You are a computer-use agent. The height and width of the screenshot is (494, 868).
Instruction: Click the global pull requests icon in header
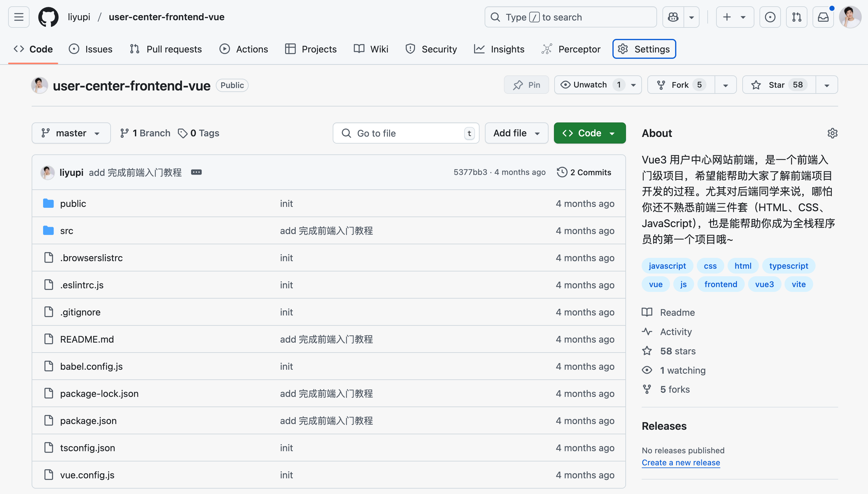pos(797,17)
